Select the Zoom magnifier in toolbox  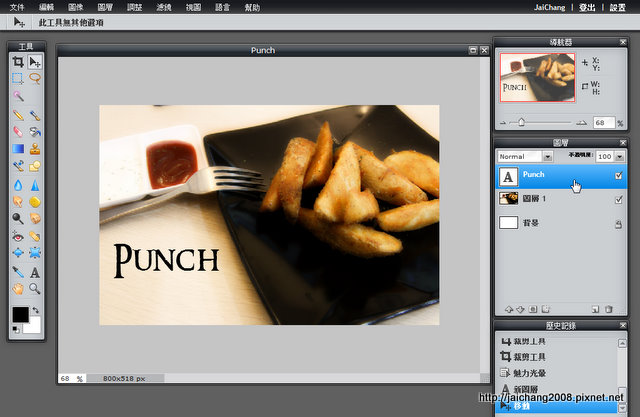(35, 289)
